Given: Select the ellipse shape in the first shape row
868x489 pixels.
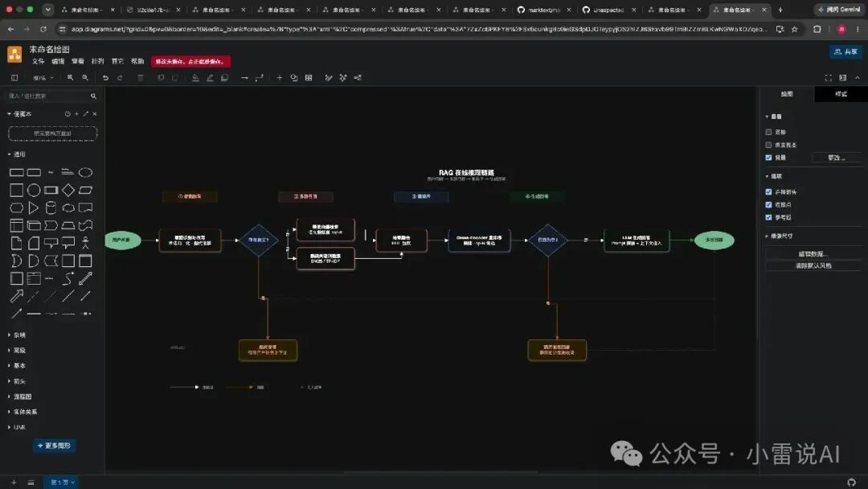Looking at the screenshot, I should point(85,172).
